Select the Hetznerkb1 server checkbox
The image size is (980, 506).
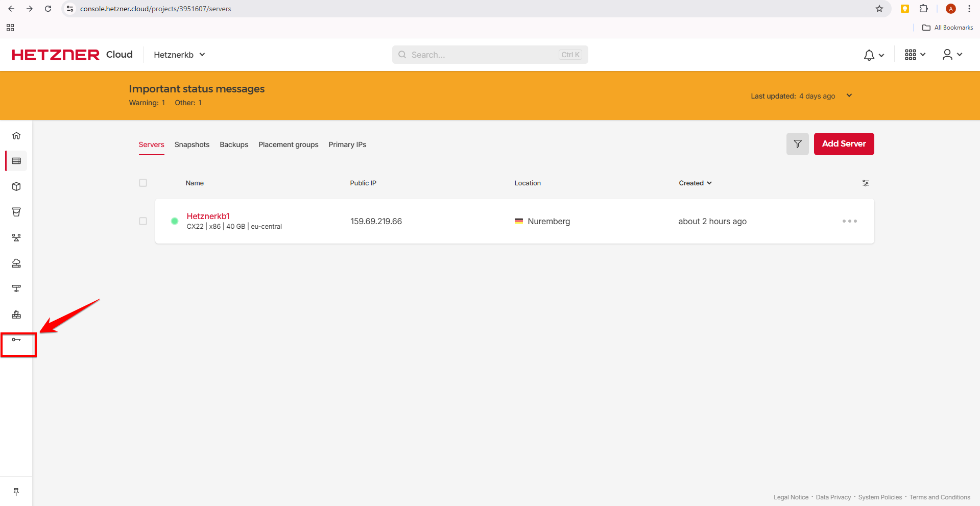[x=143, y=222]
